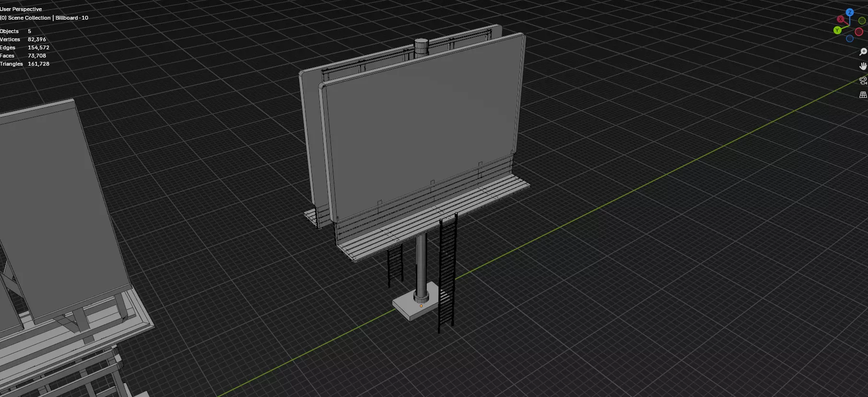This screenshot has width=868, height=397.
Task: Toggle the camera view icon
Action: click(x=863, y=81)
